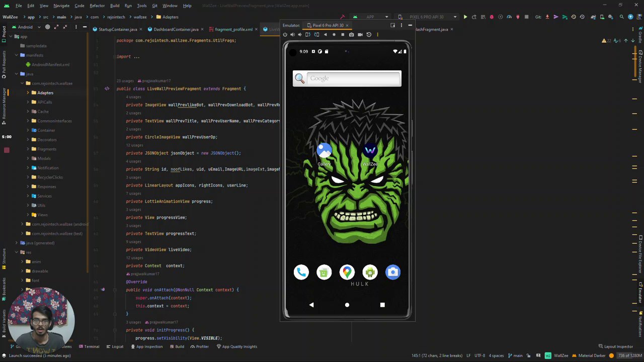Expand the Modals folder
Viewport: 644px width, 362px height.
tap(28, 158)
